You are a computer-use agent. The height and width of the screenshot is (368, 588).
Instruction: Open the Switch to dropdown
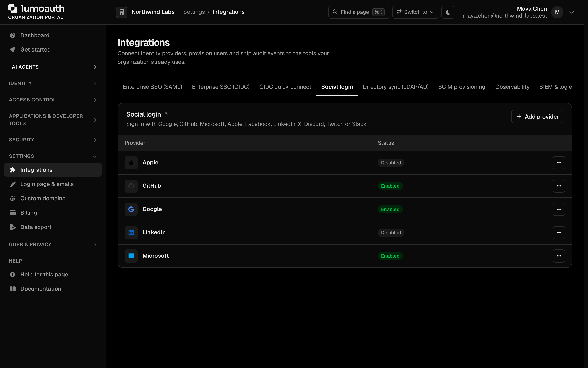click(415, 12)
